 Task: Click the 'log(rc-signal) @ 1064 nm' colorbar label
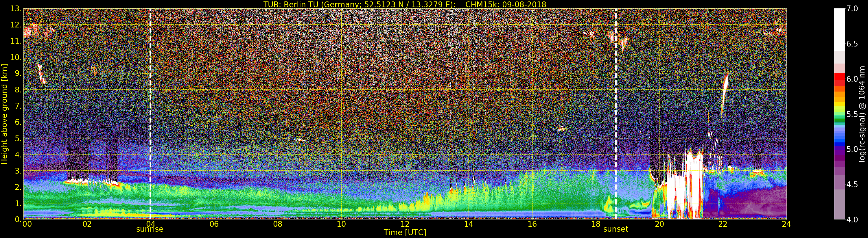863,114
